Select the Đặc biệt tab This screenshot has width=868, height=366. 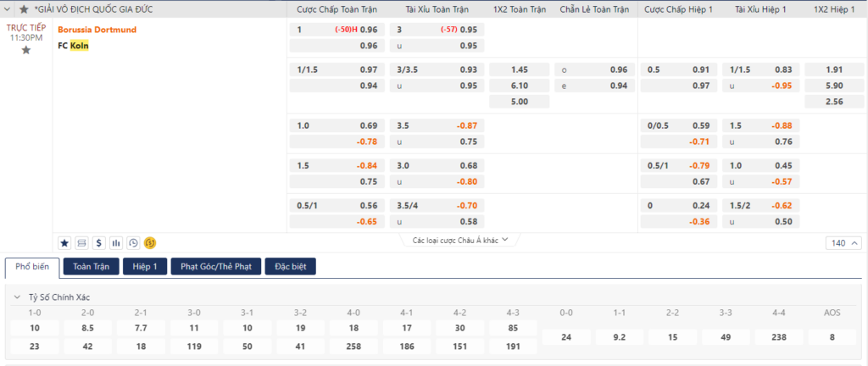tap(290, 267)
